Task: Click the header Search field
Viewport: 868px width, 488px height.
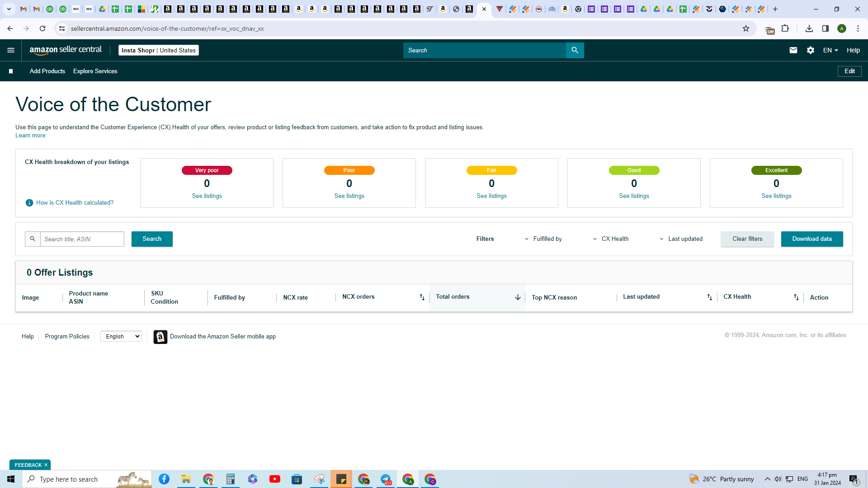Action: (485, 50)
